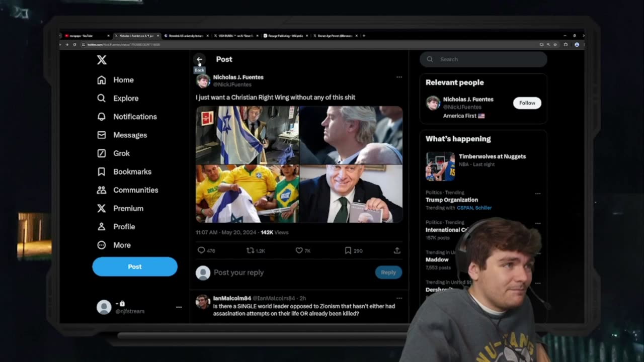Open Nicholas J. Fuentes in Relevant people
644x362 pixels.
click(x=468, y=100)
